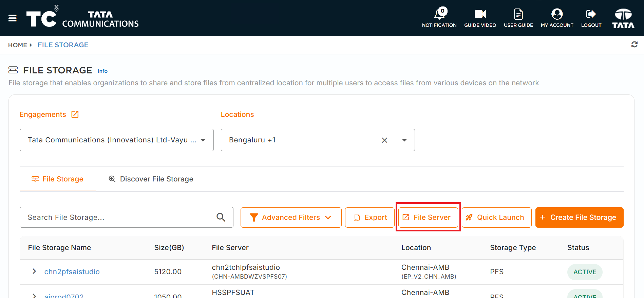Click the refresh icon in breadcrumb bar

point(634,45)
